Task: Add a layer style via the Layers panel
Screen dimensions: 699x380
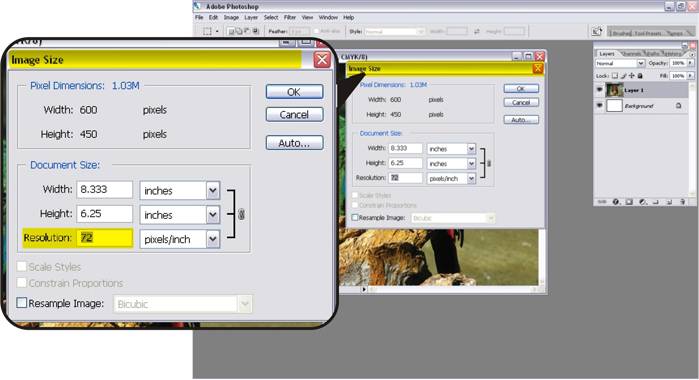Action: (x=616, y=202)
